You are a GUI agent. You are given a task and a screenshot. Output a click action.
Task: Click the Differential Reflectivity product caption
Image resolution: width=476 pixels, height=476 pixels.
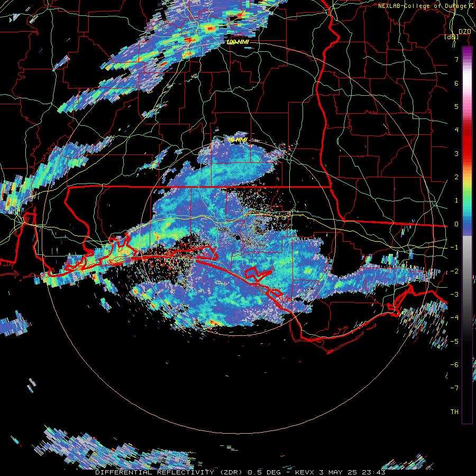240,472
